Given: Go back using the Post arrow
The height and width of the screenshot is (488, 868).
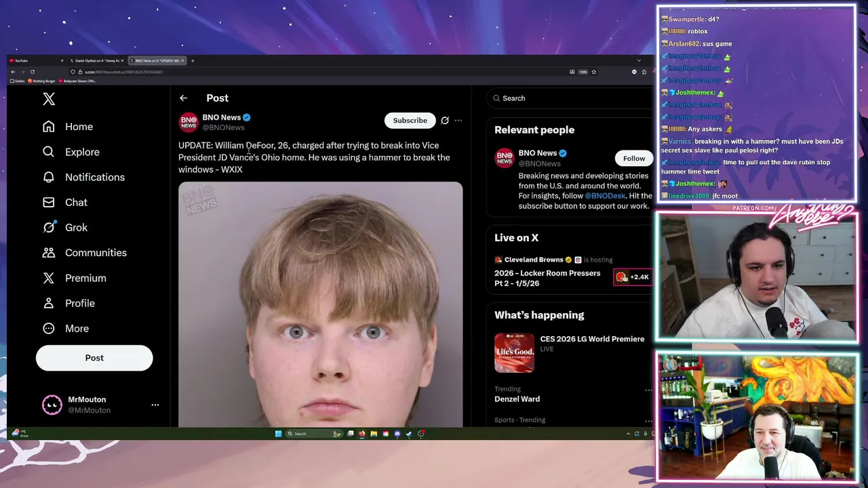Looking at the screenshot, I should click(x=183, y=98).
